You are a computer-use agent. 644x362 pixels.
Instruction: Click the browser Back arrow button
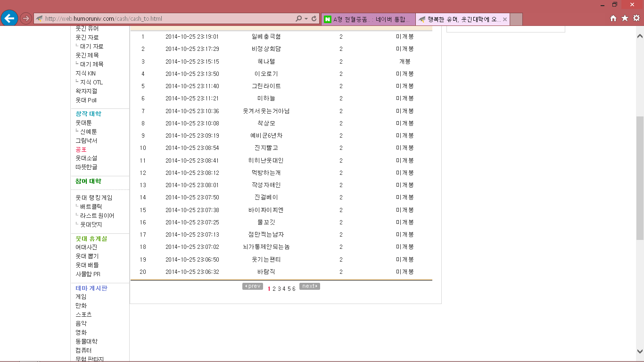coord(9,18)
